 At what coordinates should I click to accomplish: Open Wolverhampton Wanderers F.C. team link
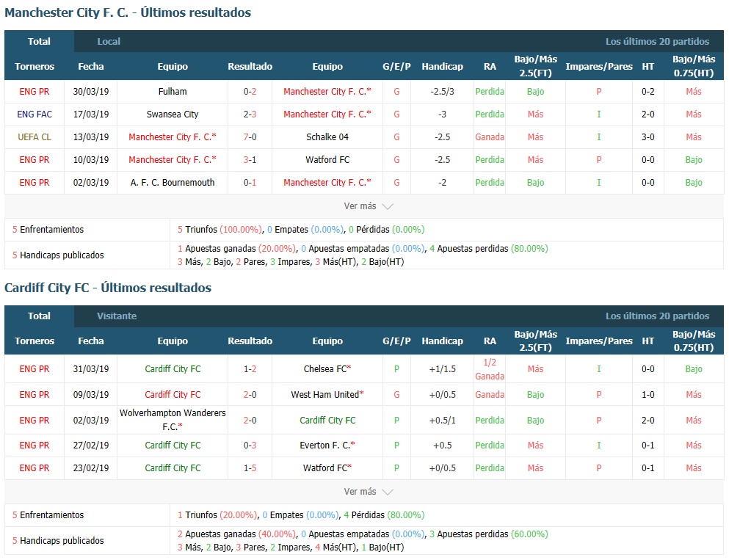click(x=173, y=420)
